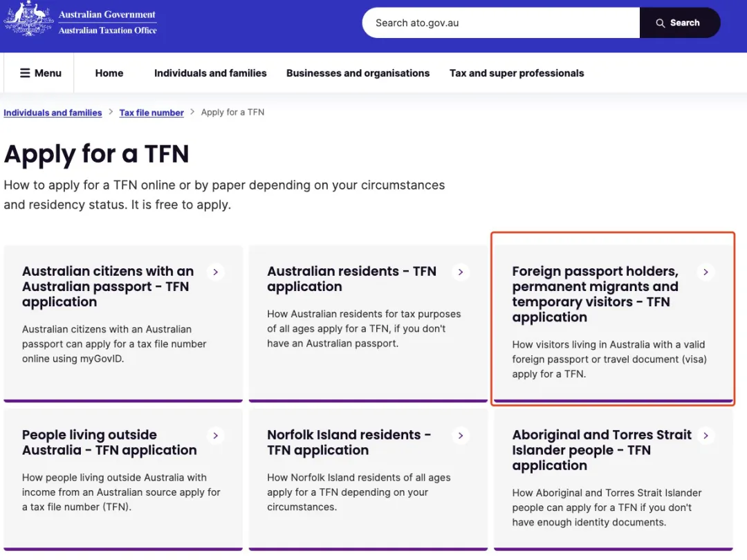The width and height of the screenshot is (747, 560).
Task: Focus the Search ato.gov.au input field
Action: (x=501, y=23)
